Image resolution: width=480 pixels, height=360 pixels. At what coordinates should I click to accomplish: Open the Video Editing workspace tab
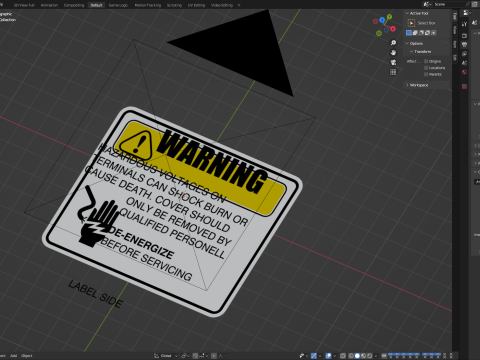coord(222,5)
